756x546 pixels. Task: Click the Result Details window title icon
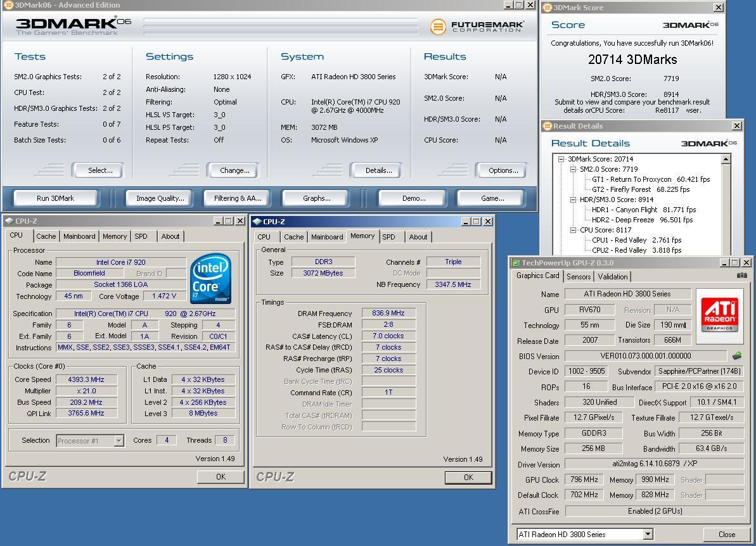[x=548, y=126]
